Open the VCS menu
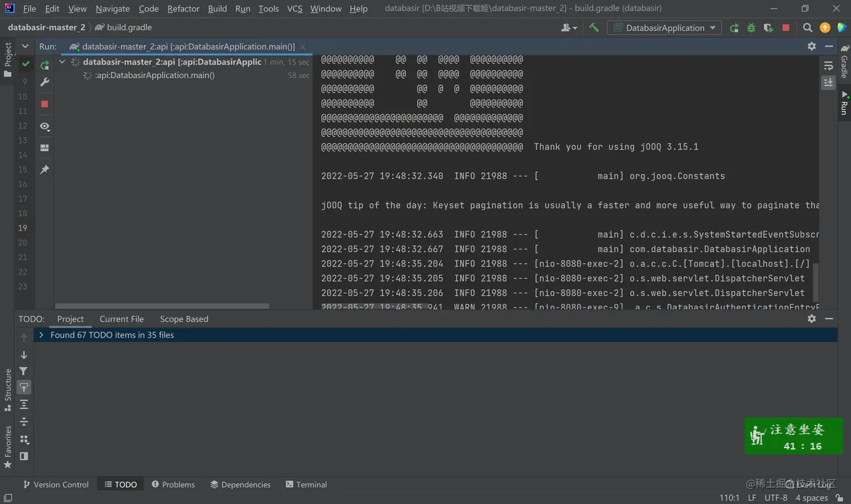The width and height of the screenshot is (851, 504). click(x=294, y=8)
